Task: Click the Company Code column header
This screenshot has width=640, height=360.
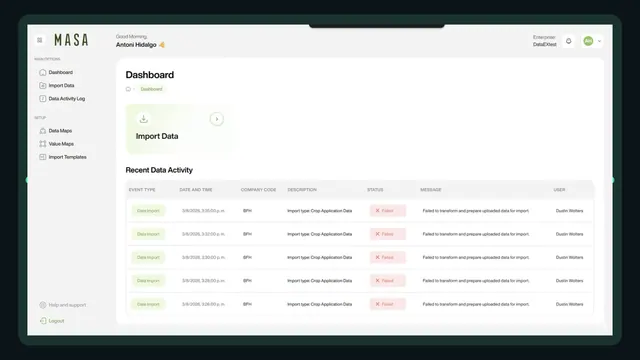Action: click(x=258, y=190)
